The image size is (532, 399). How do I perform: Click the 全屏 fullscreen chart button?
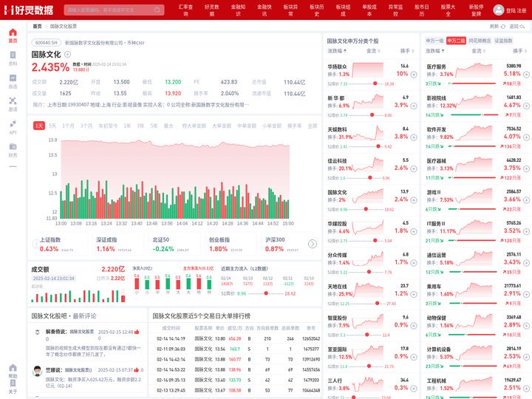coord(312,126)
